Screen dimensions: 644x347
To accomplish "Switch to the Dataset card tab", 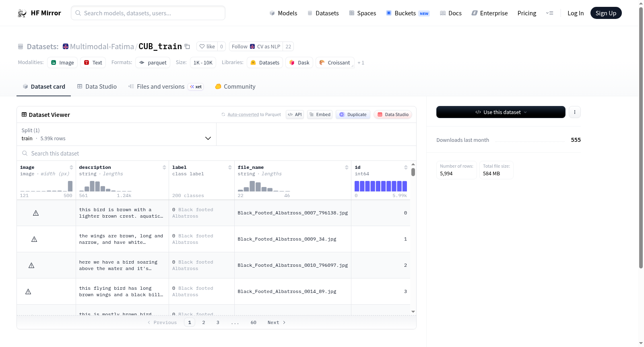I will click(44, 87).
